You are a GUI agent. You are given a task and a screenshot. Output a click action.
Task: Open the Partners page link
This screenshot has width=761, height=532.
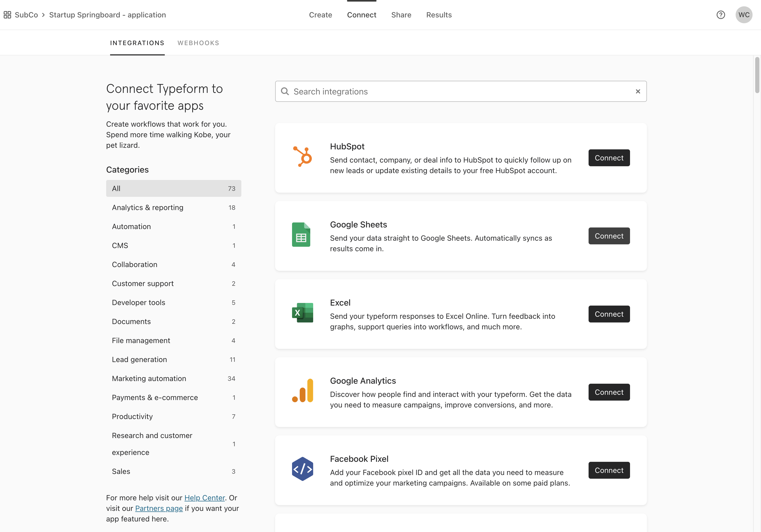click(x=159, y=509)
